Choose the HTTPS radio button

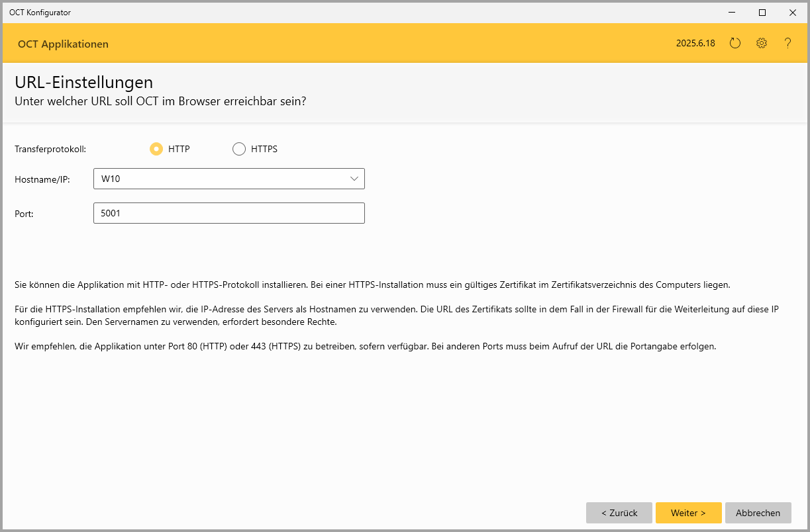[239, 149]
